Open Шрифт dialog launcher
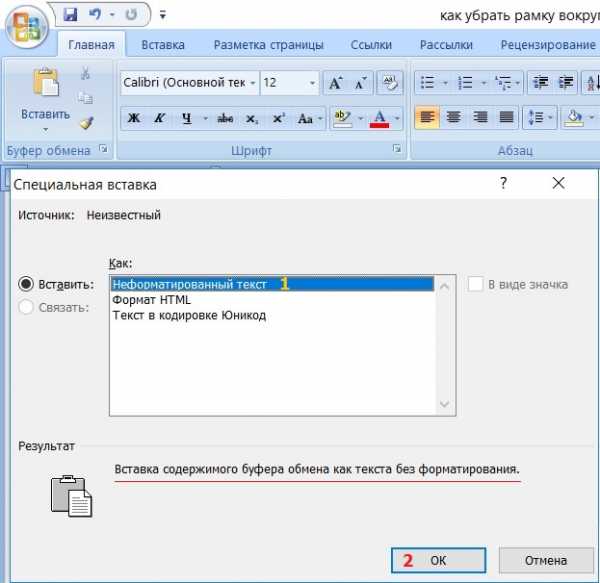Viewport: 600px width, 583px height. (397, 148)
